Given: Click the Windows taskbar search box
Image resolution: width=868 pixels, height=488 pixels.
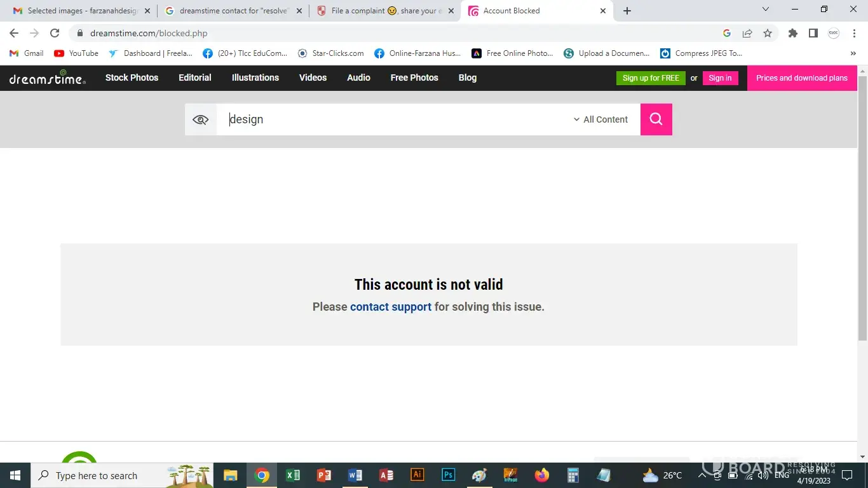Looking at the screenshot, I should pyautogui.click(x=123, y=475).
